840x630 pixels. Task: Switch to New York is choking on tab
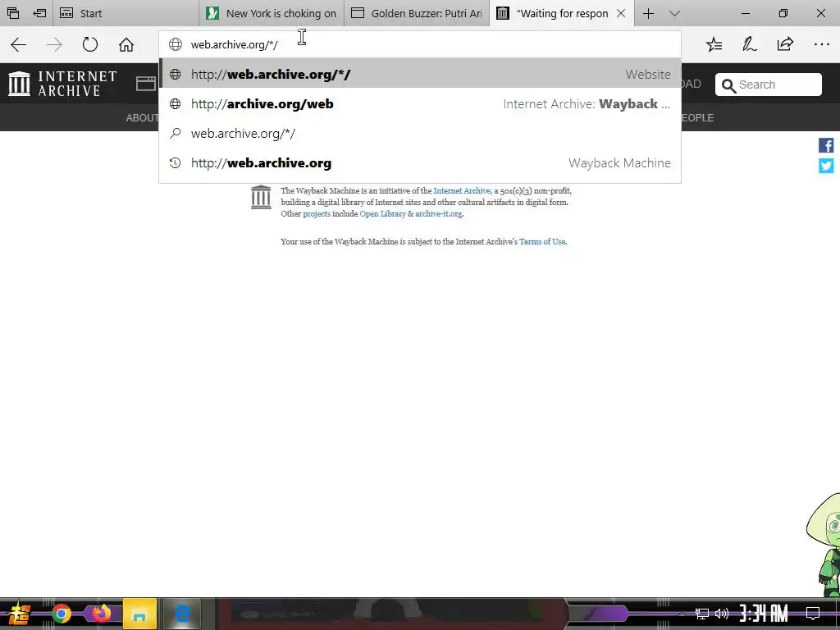272,13
